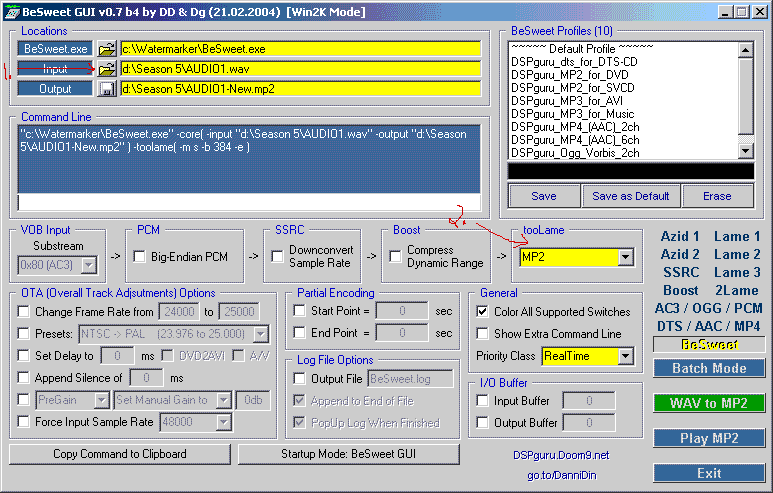
Task: Enable Set Delay to checkbox
Action: coord(23,355)
